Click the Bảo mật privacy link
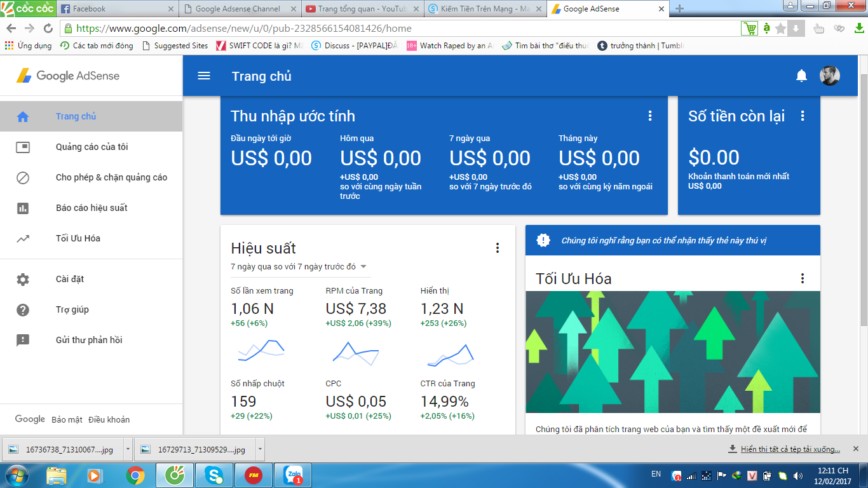Screen dimensions: 868x488 [x=67, y=420]
